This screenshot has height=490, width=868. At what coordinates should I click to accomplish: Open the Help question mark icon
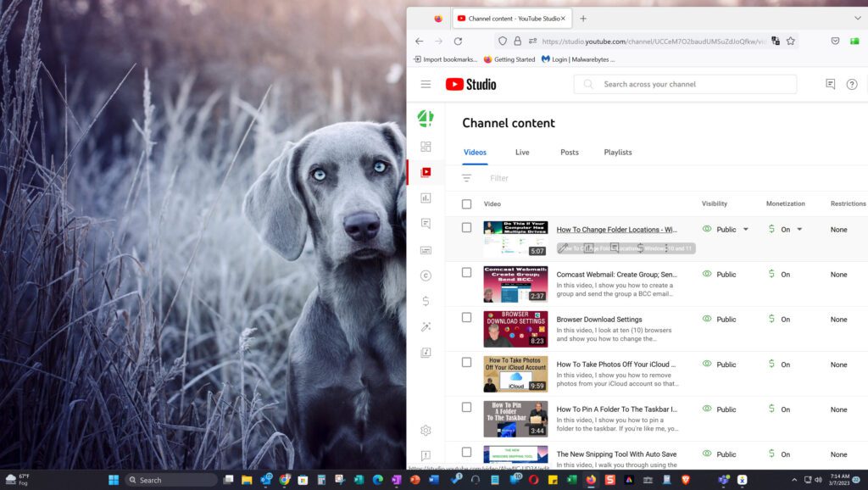[852, 84]
